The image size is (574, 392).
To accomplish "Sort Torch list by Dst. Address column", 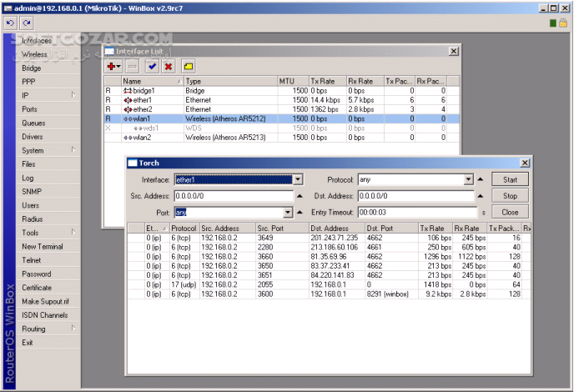I will 337,229.
